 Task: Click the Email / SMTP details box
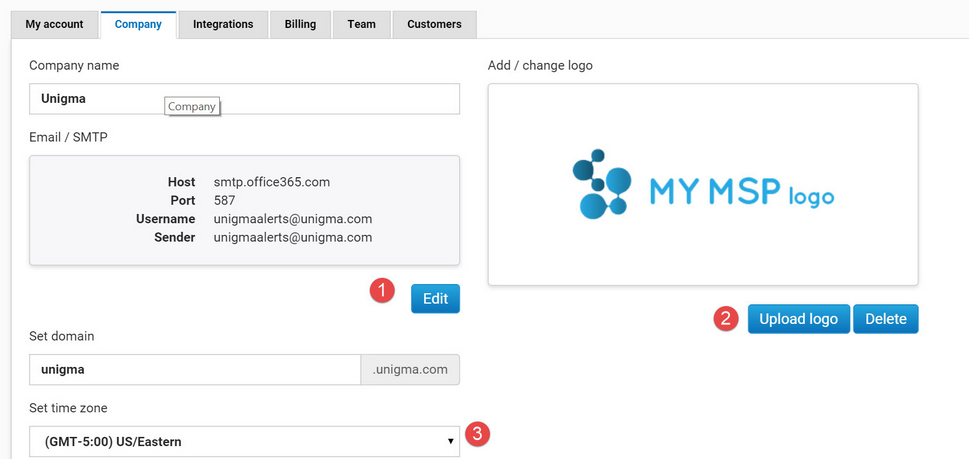click(244, 210)
